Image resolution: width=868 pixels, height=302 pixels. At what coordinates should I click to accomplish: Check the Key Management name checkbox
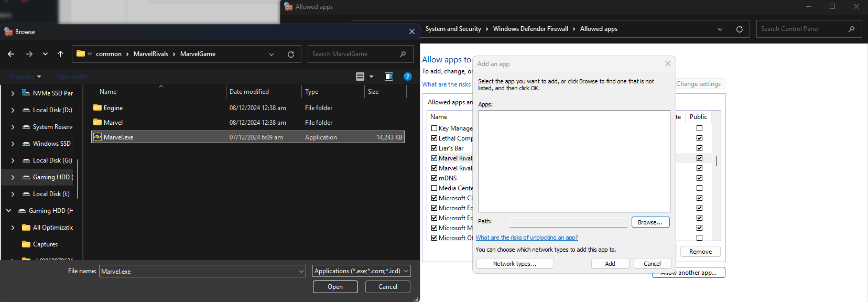click(x=434, y=128)
